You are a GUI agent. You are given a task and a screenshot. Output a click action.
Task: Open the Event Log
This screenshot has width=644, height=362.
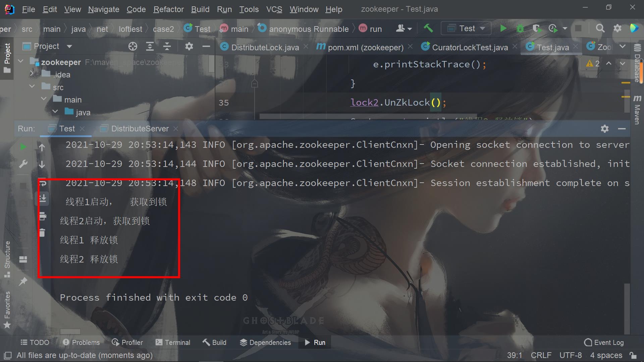click(x=604, y=343)
